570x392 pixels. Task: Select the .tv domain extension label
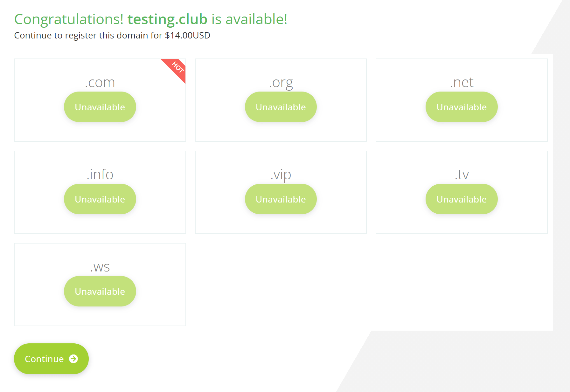coord(461,175)
